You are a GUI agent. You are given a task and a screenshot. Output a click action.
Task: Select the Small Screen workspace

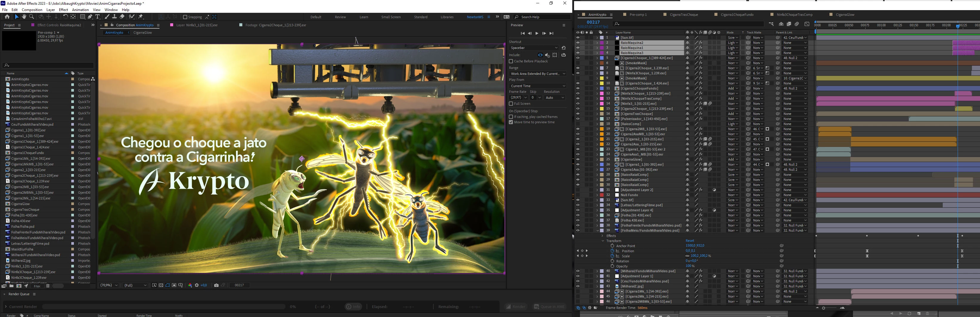391,17
